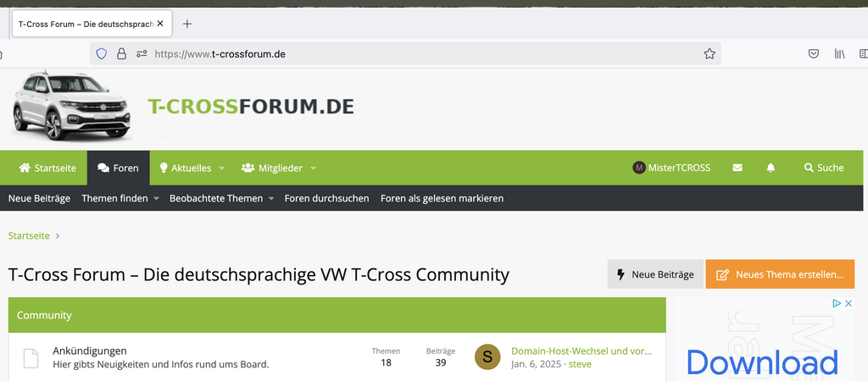Open notifications bell icon
This screenshot has width=868, height=381.
[771, 168]
